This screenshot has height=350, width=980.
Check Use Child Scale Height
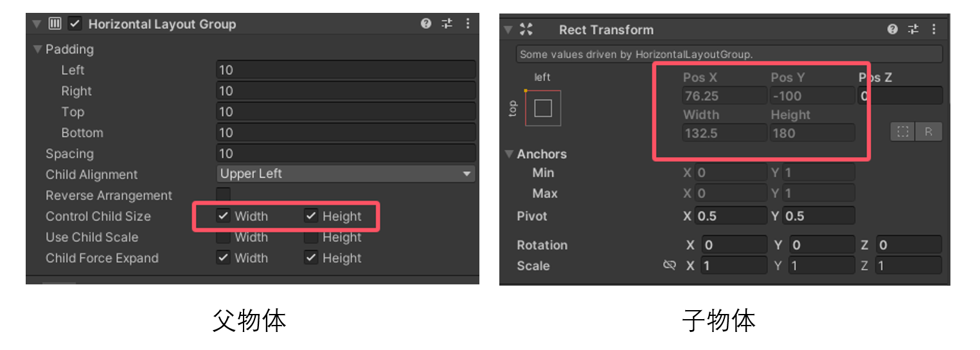311,237
